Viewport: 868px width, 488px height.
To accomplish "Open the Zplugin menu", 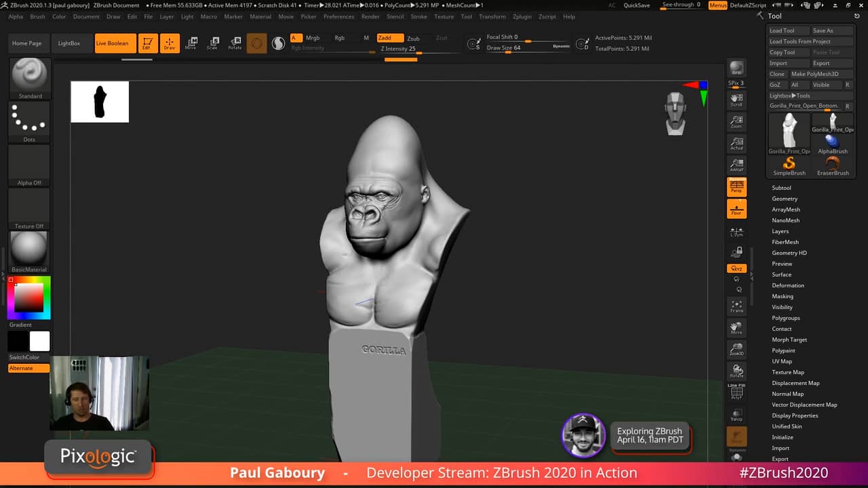I will (x=522, y=16).
